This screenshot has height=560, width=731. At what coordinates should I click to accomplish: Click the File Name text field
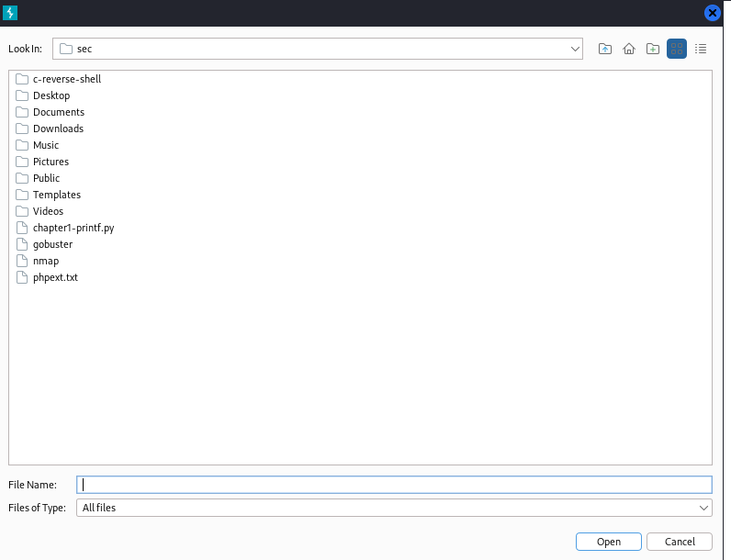pyautogui.click(x=393, y=485)
